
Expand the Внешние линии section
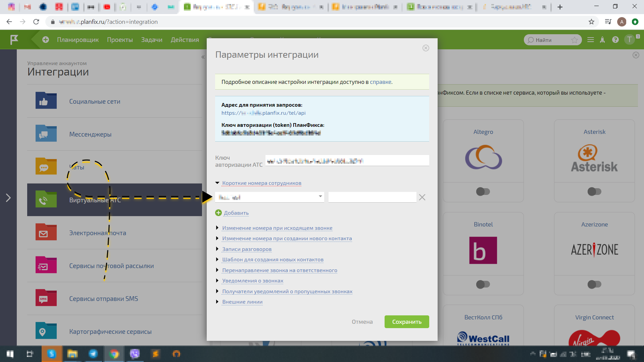point(242,302)
